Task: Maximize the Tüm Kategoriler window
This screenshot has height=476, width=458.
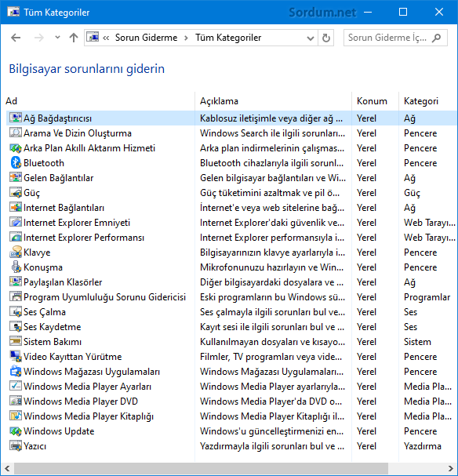Action: click(x=403, y=12)
